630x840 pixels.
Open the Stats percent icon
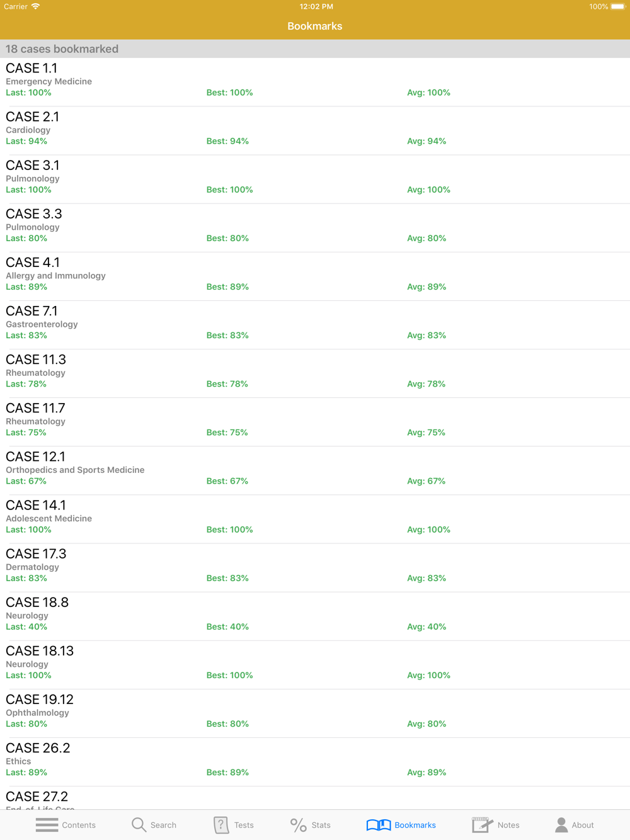coord(298,825)
